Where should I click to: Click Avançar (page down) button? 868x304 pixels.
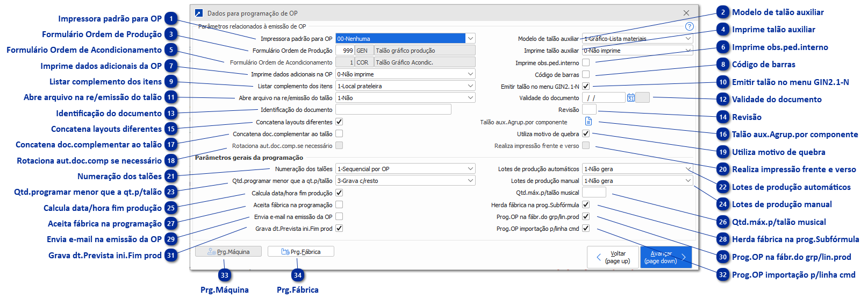pos(666,257)
